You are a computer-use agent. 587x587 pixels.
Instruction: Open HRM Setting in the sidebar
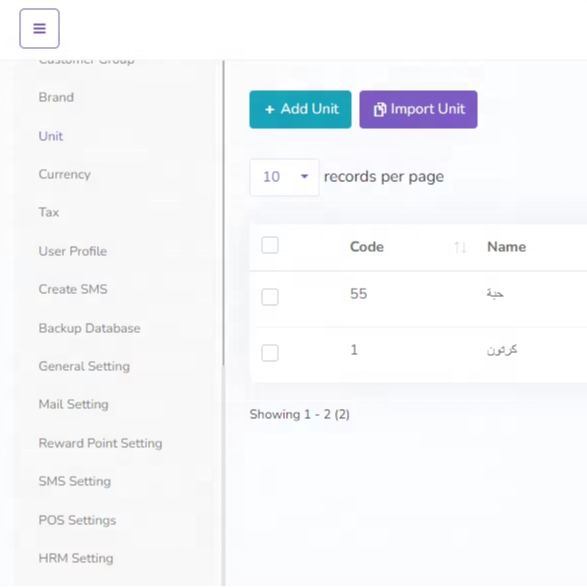tap(76, 559)
